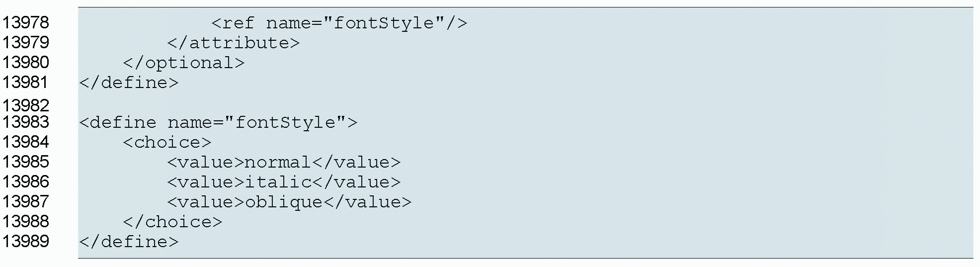Click the empty line number 13982
Viewport: 980px width, 267px height.
[x=26, y=105]
